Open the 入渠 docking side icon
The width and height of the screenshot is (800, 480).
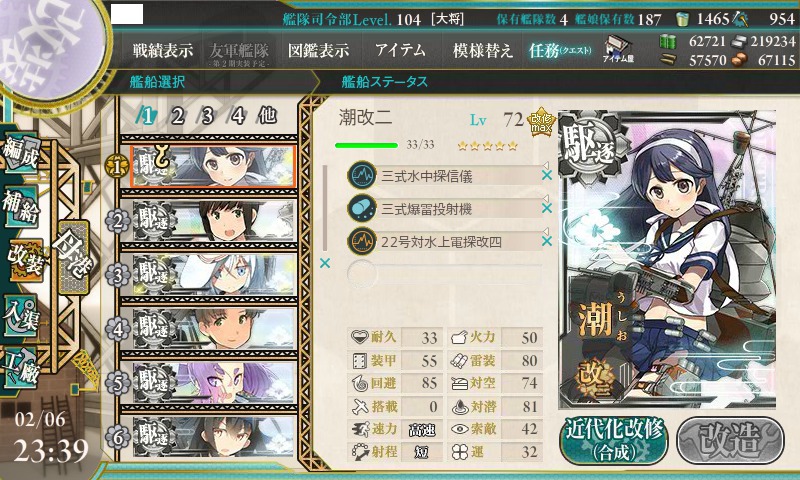click(x=21, y=316)
